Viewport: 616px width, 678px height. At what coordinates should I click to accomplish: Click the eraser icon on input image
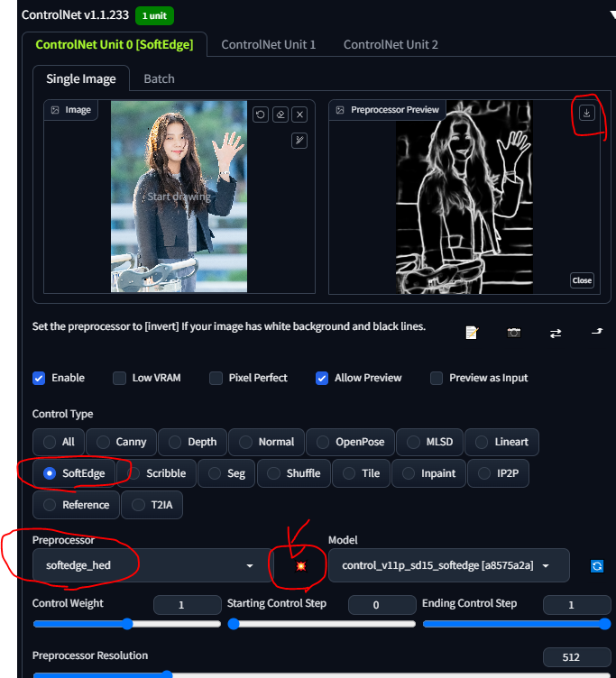point(280,115)
